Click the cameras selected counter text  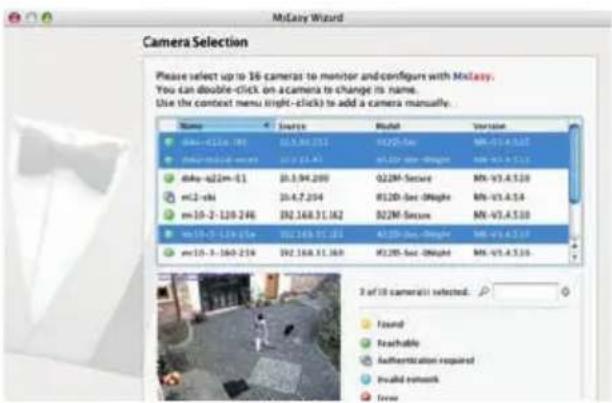(x=414, y=291)
